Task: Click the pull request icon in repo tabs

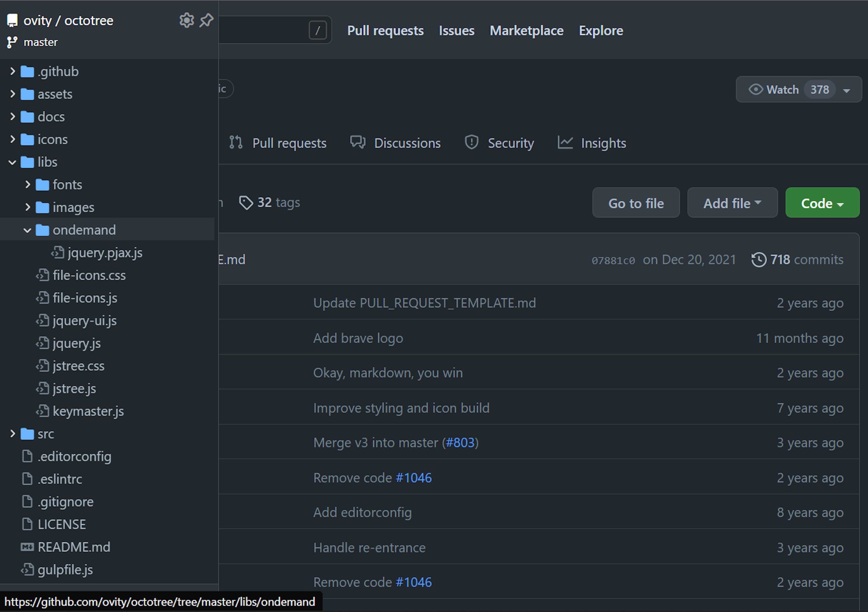Action: [x=236, y=142]
